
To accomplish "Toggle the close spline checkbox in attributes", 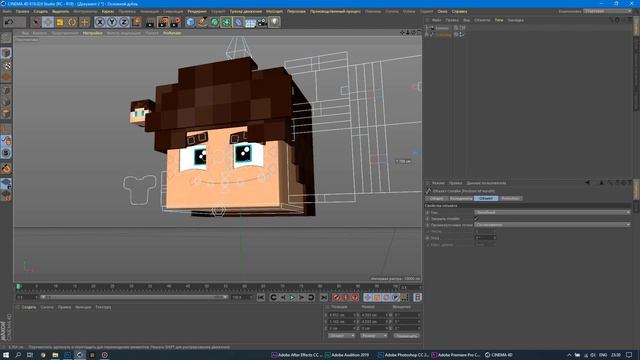I will [476, 219].
